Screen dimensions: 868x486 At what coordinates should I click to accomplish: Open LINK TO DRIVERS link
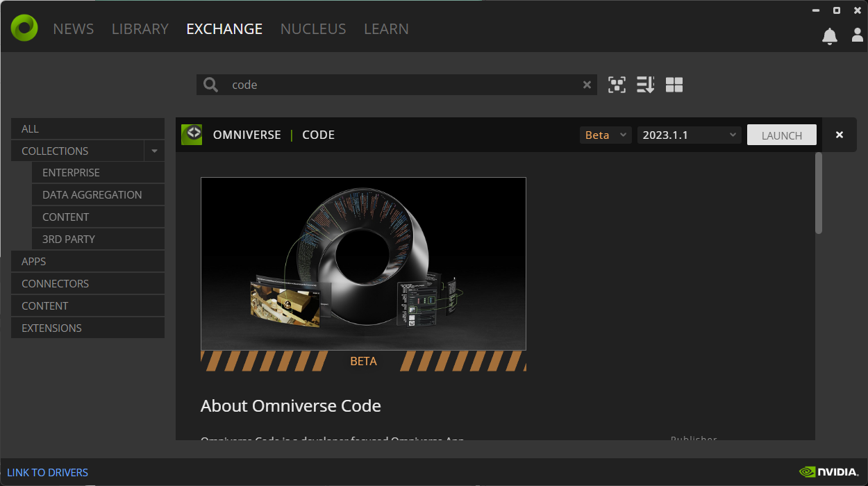[x=48, y=472]
